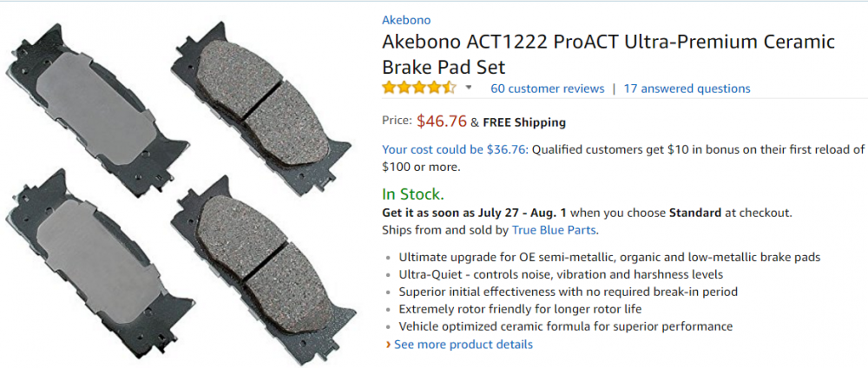Expand the rating breakdown dropdown arrow
Screen dimensions: 868x368
tap(469, 88)
